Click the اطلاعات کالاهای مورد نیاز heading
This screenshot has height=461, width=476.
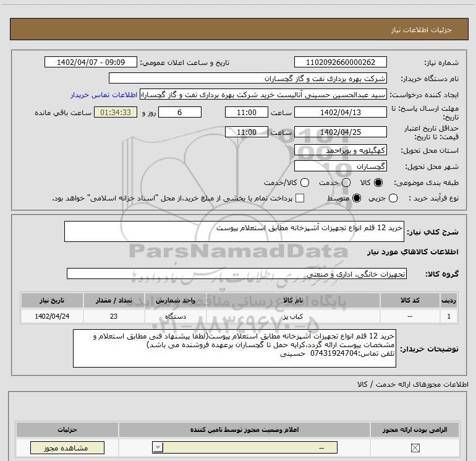click(x=412, y=252)
